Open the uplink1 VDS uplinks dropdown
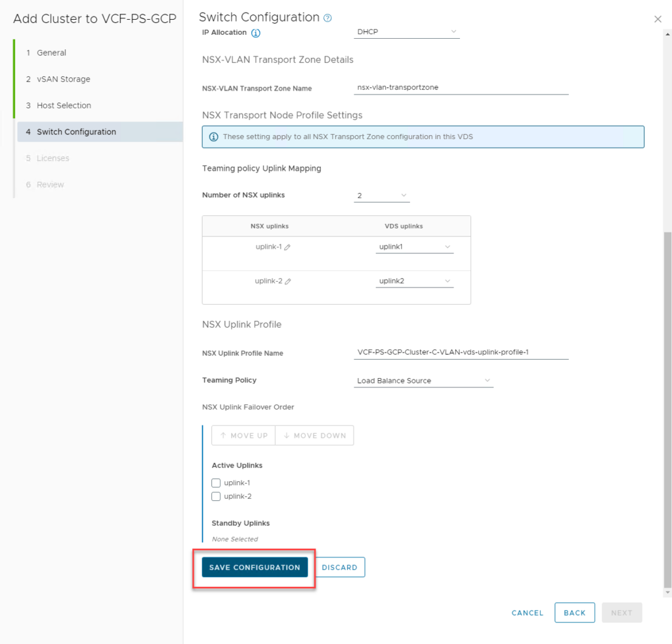 coord(414,247)
